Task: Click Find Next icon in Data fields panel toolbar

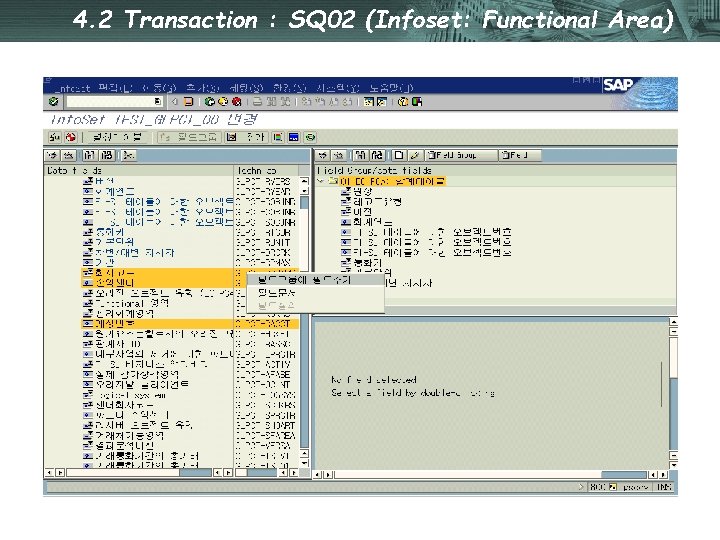Action: click(107, 155)
